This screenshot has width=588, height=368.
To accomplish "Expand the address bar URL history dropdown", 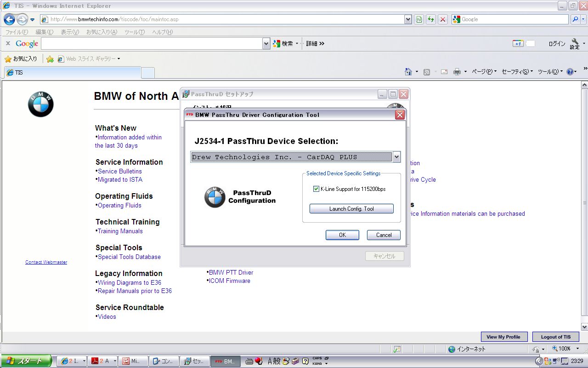I will tap(408, 19).
